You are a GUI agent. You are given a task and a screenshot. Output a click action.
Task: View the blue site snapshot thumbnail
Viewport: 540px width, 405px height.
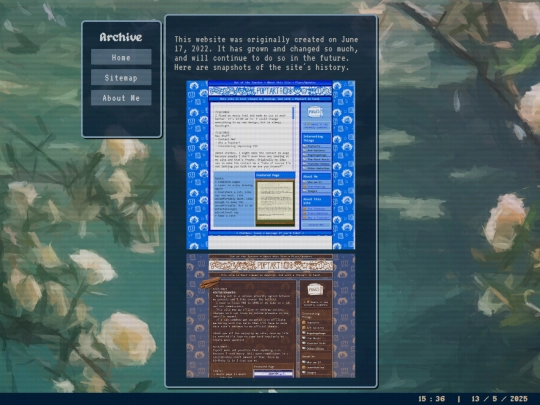click(x=271, y=165)
